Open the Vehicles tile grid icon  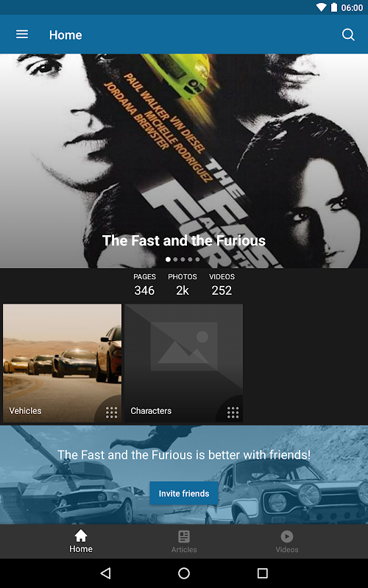111,412
